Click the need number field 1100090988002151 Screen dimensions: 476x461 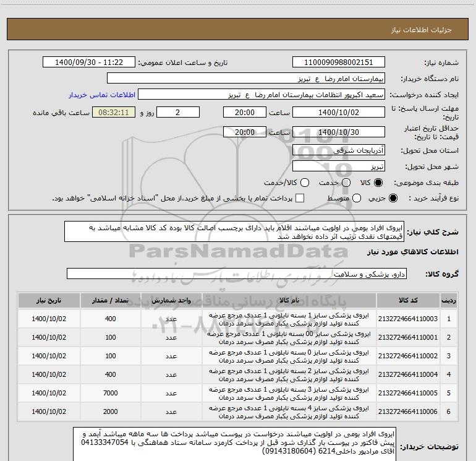[x=339, y=62]
